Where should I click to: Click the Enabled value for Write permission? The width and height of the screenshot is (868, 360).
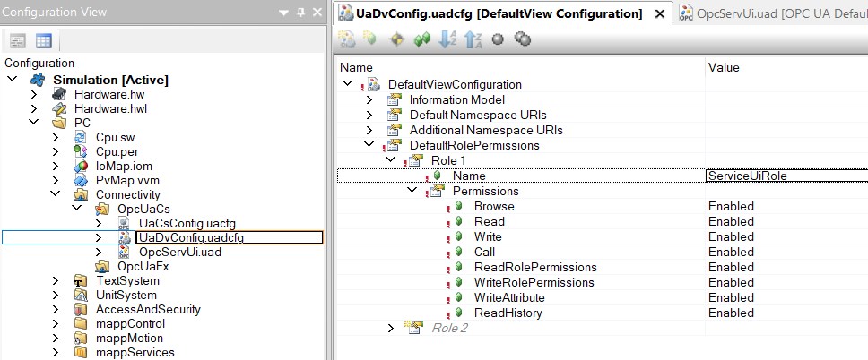[731, 236]
